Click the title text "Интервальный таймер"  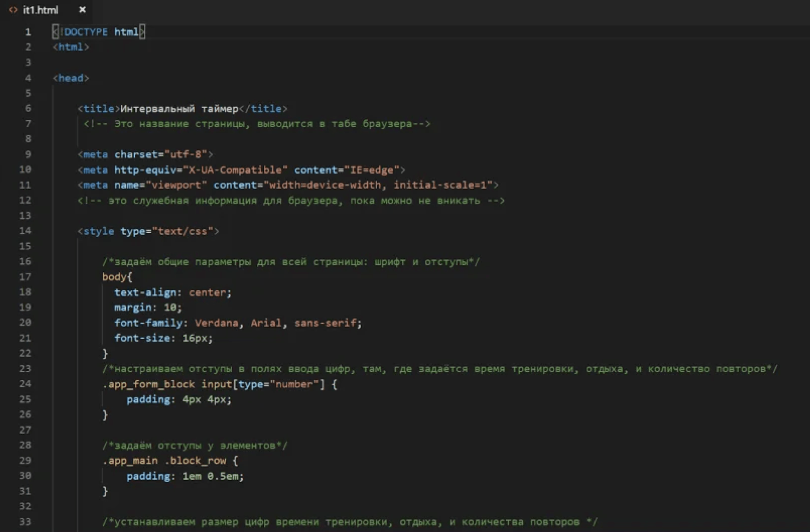click(179, 109)
